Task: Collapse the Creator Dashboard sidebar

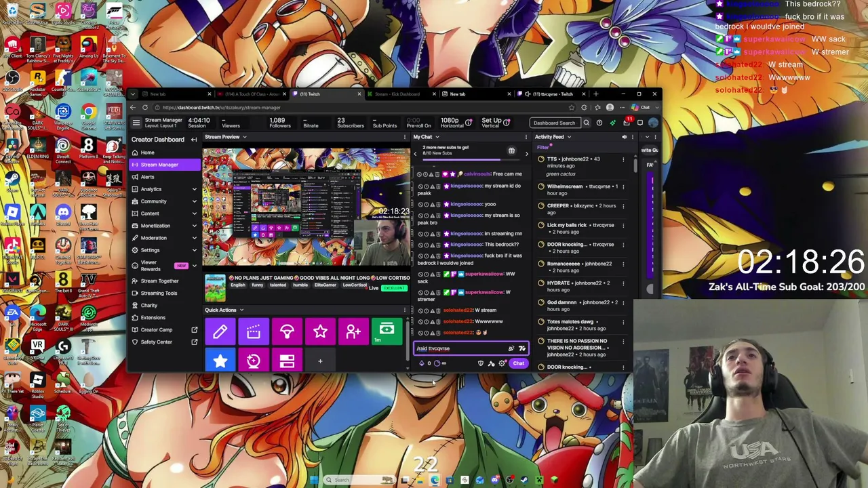Action: point(194,140)
